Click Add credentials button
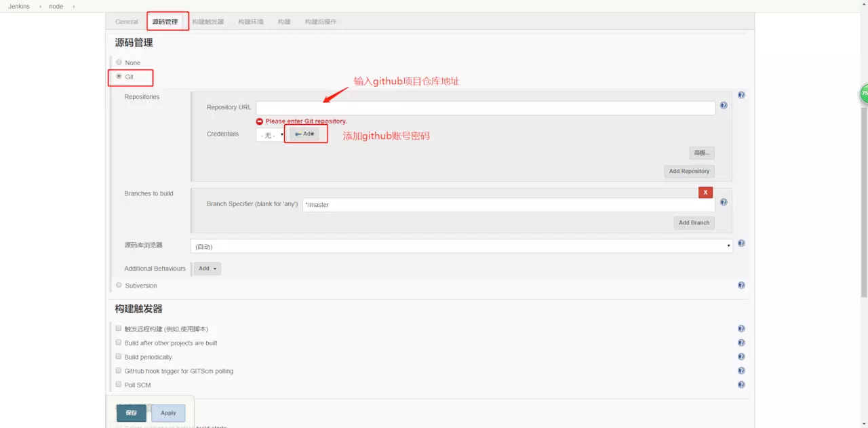Screen dimensions: 868x428 pyautogui.click(x=304, y=134)
